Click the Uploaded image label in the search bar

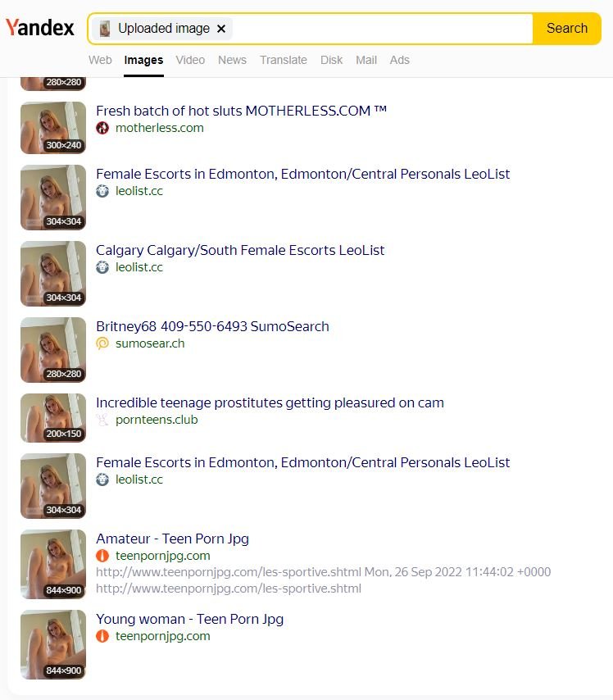(164, 29)
